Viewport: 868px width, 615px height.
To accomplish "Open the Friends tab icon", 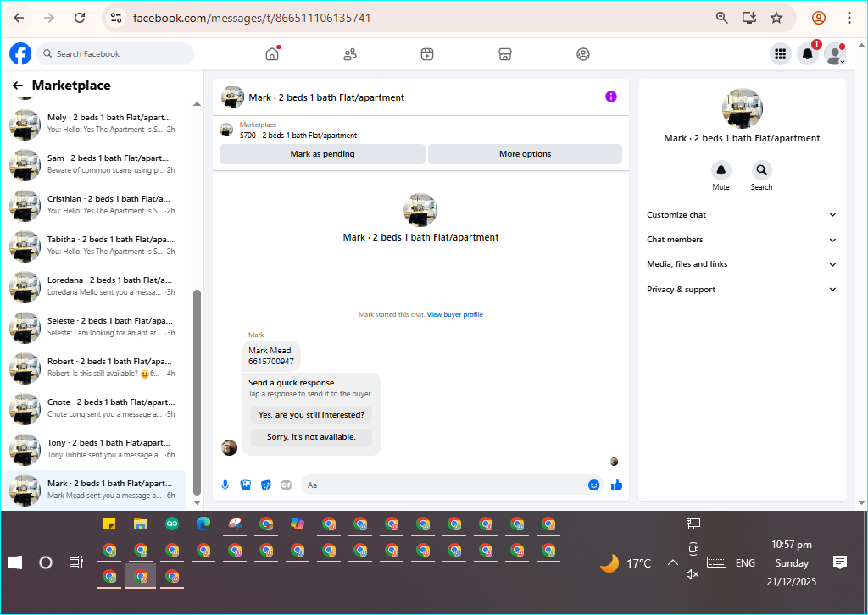I will click(350, 54).
